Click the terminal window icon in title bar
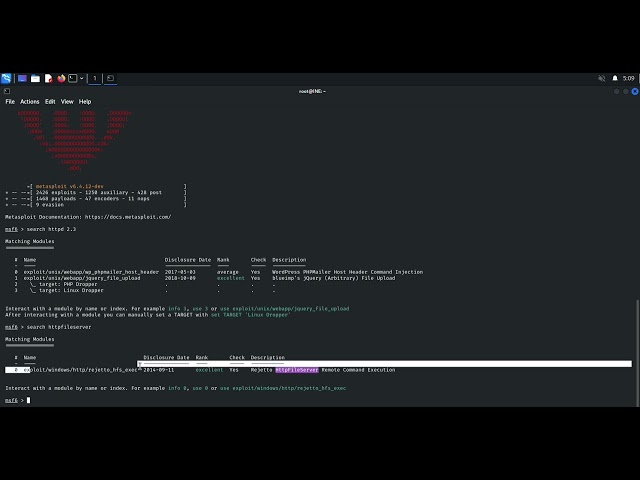Viewport: 640px width, 480px height. click(7, 91)
